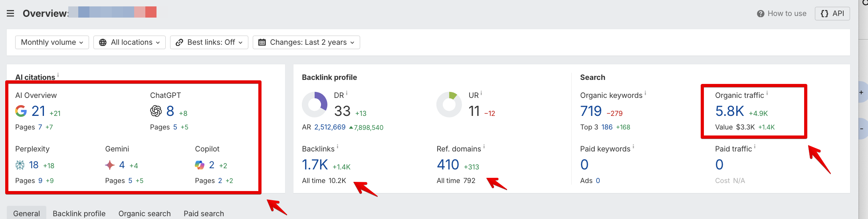Click the Value $3.3K traffic text
The height and width of the screenshot is (219, 868).
coord(735,127)
